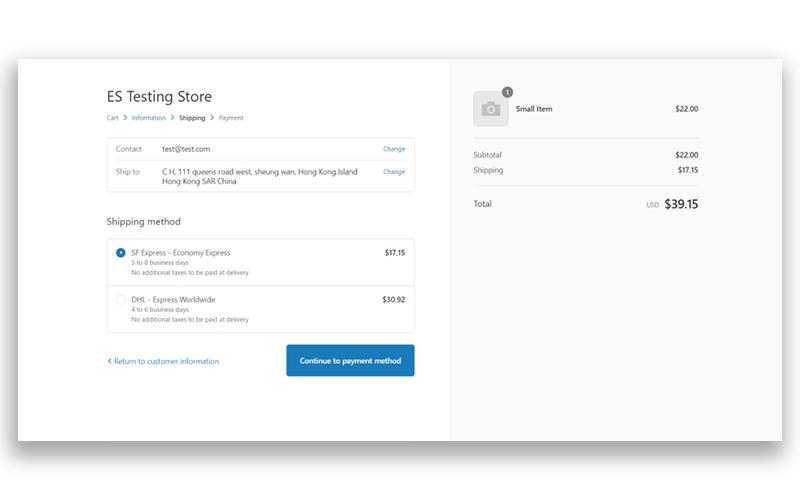
Task: Select Payment breadcrumb step
Action: [x=231, y=118]
